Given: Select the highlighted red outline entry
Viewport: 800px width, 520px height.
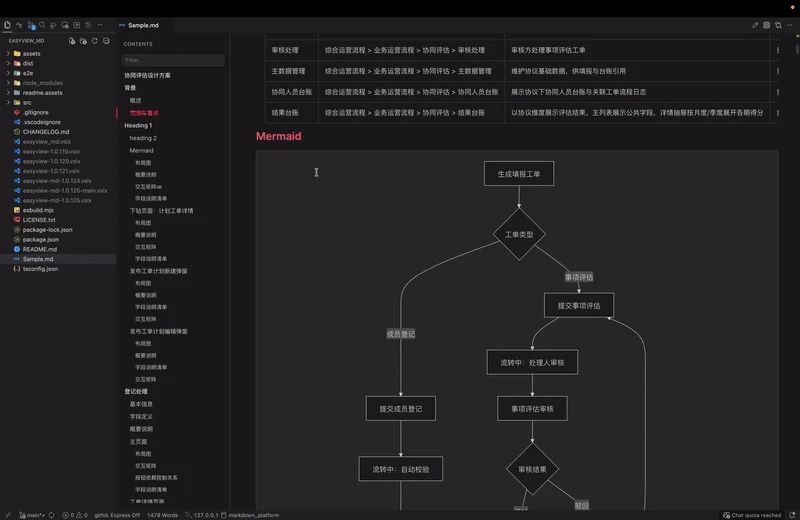Looking at the screenshot, I should click(144, 113).
